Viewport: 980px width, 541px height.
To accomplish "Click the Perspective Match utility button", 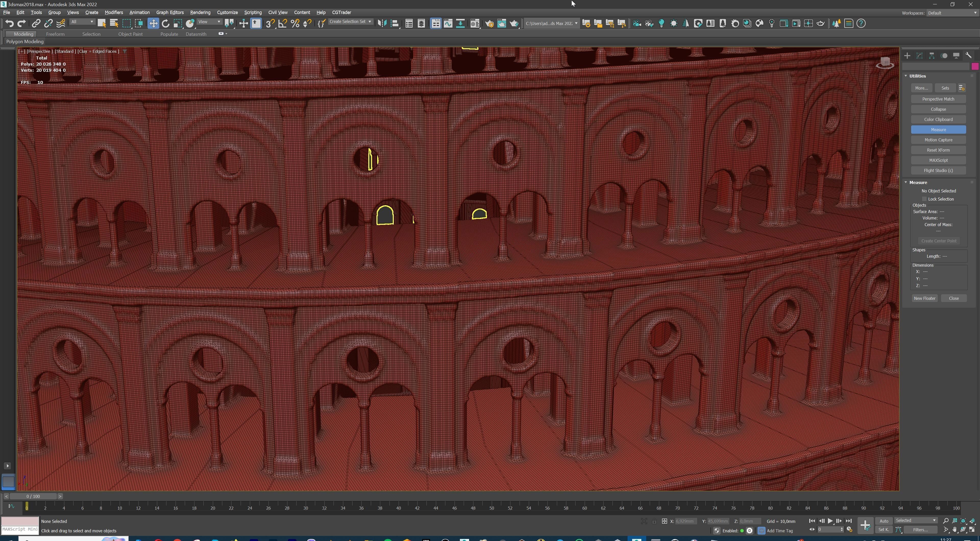I will (x=938, y=99).
